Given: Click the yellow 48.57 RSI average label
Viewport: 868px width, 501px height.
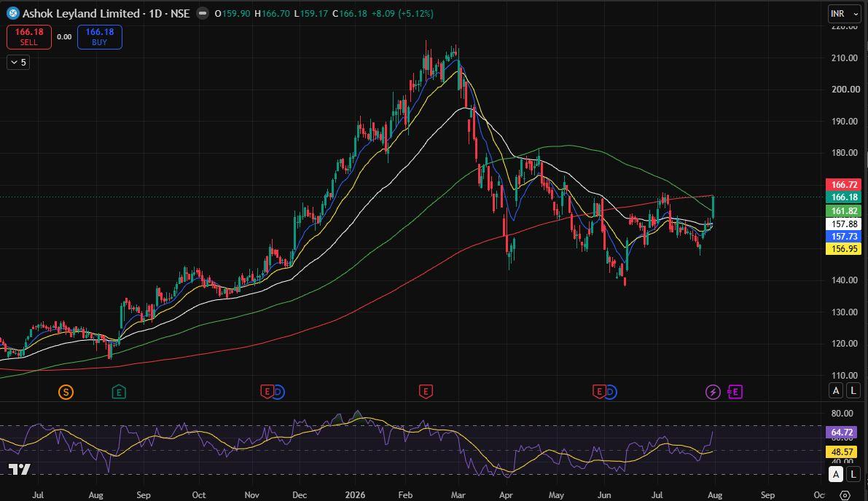Looking at the screenshot, I should [x=842, y=451].
